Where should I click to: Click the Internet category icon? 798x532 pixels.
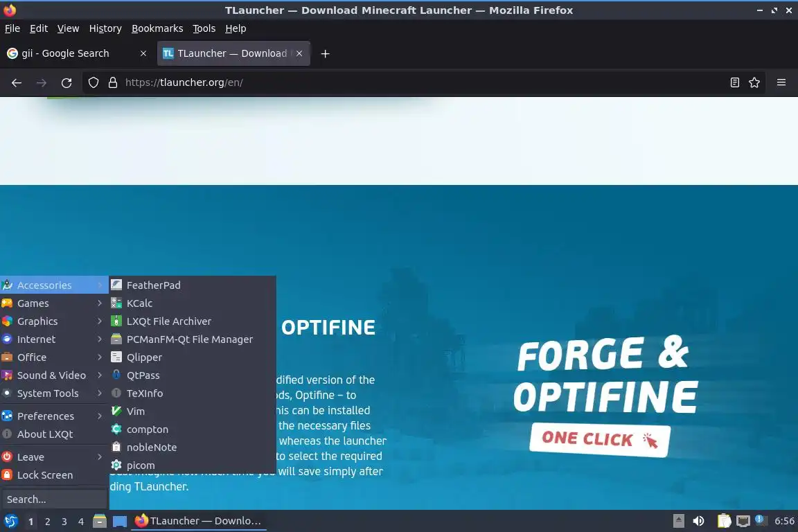pos(7,339)
